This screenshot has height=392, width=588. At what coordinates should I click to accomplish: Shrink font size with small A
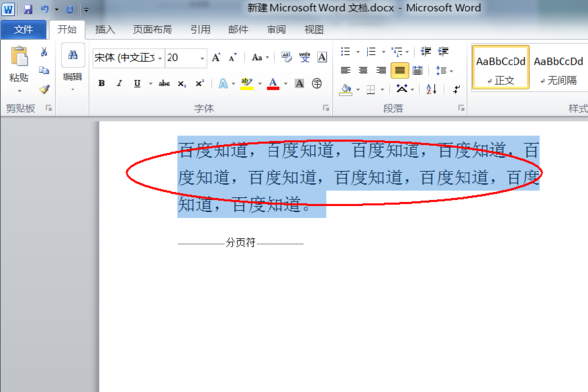(233, 58)
